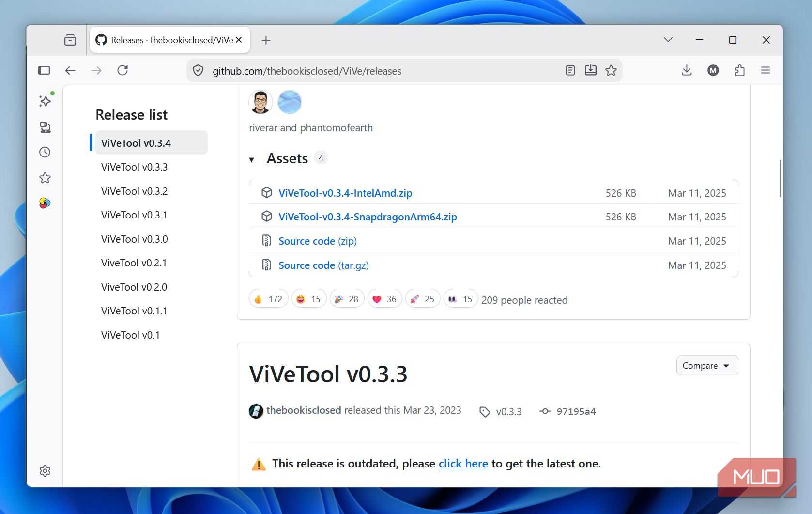Open a new browser tab
This screenshot has height=514, width=812.
pyautogui.click(x=266, y=40)
